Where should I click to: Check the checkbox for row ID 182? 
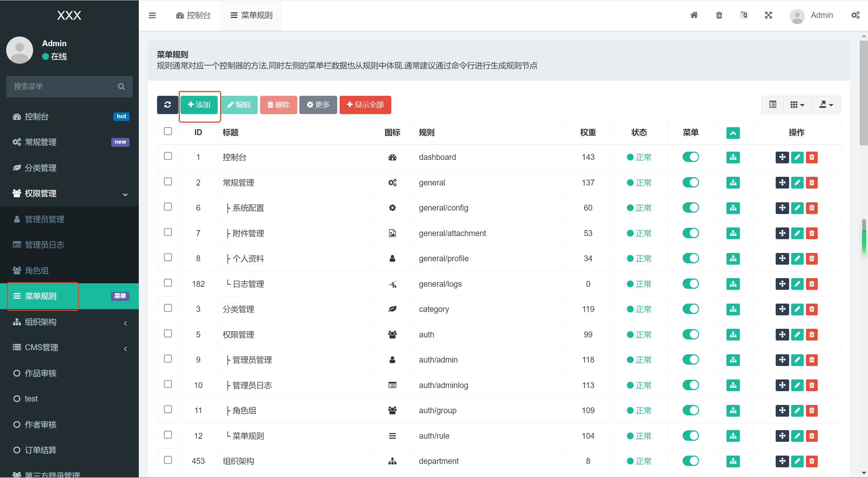pyautogui.click(x=168, y=283)
